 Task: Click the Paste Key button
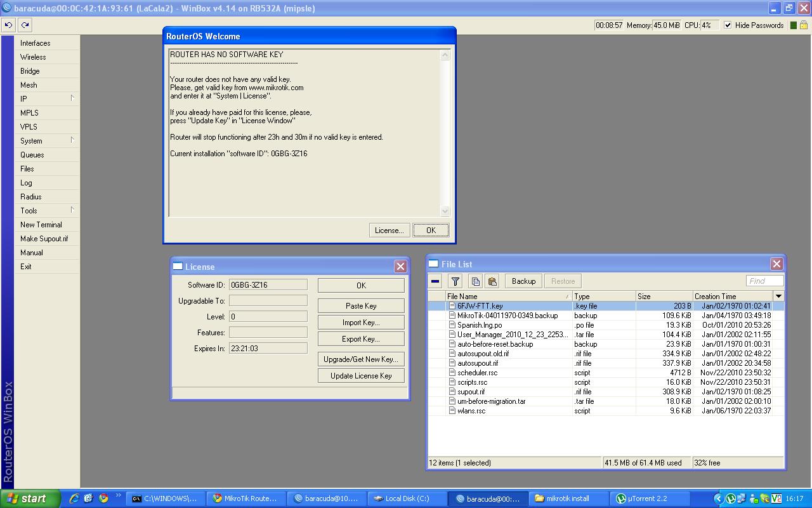click(361, 306)
